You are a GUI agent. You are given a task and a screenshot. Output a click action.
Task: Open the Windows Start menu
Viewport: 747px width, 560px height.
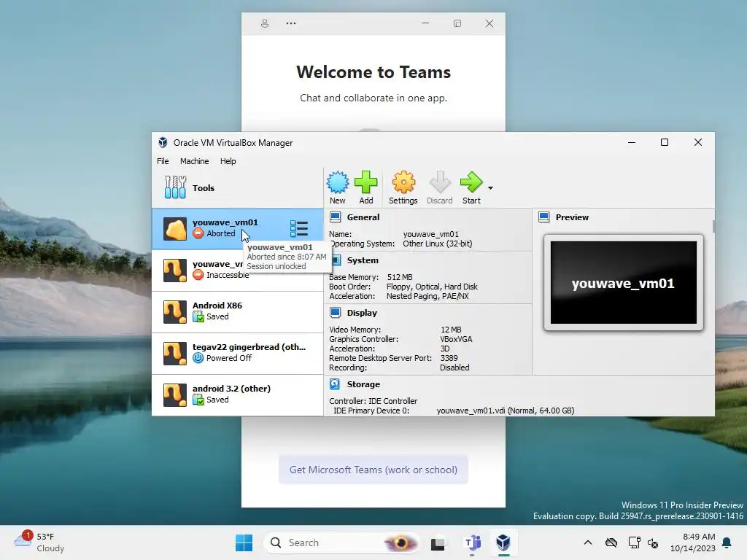click(244, 542)
